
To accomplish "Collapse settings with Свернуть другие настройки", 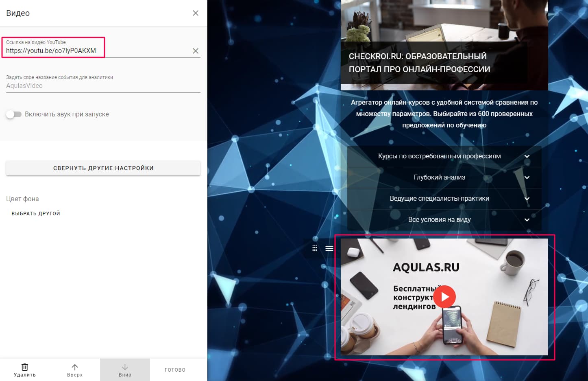I will 103,168.
